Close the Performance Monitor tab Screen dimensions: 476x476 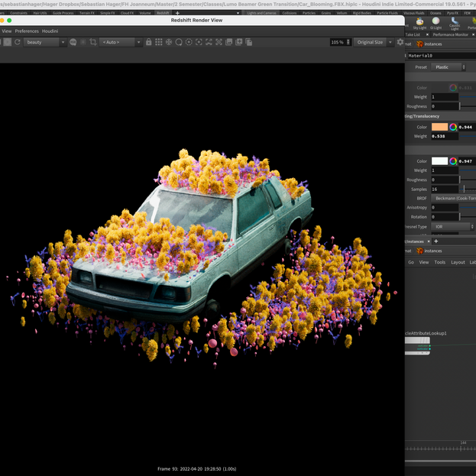473,34
